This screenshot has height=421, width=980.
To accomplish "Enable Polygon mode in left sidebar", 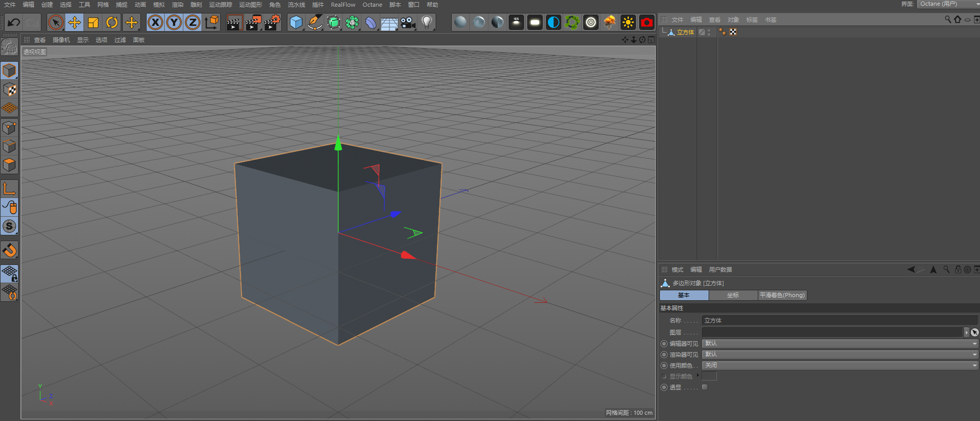I will coord(9,165).
